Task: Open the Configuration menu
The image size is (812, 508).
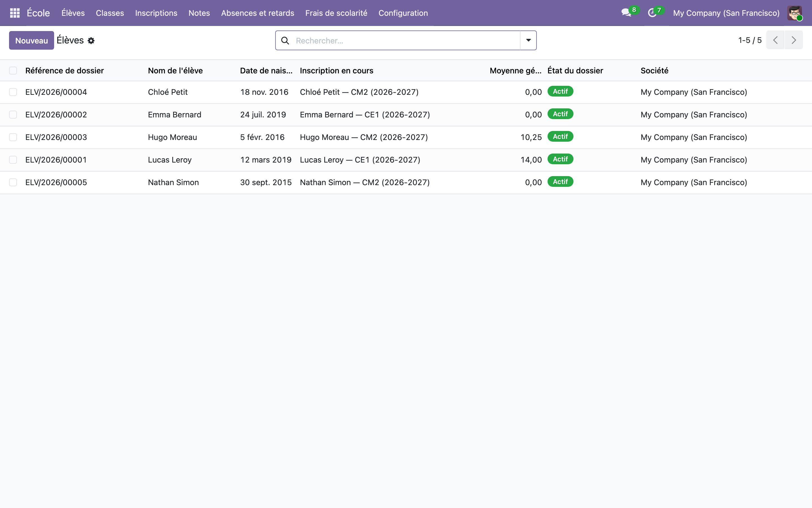Action: pos(403,13)
